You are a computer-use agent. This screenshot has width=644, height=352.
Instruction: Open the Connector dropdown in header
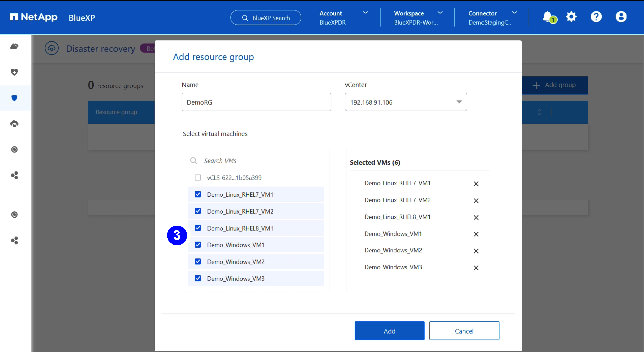(493, 17)
